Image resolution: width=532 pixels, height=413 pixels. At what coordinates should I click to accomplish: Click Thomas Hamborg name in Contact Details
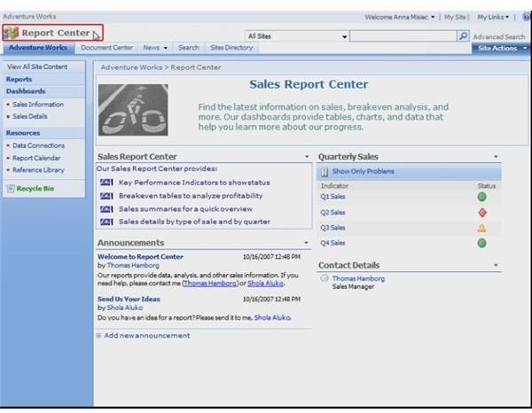coord(358,278)
